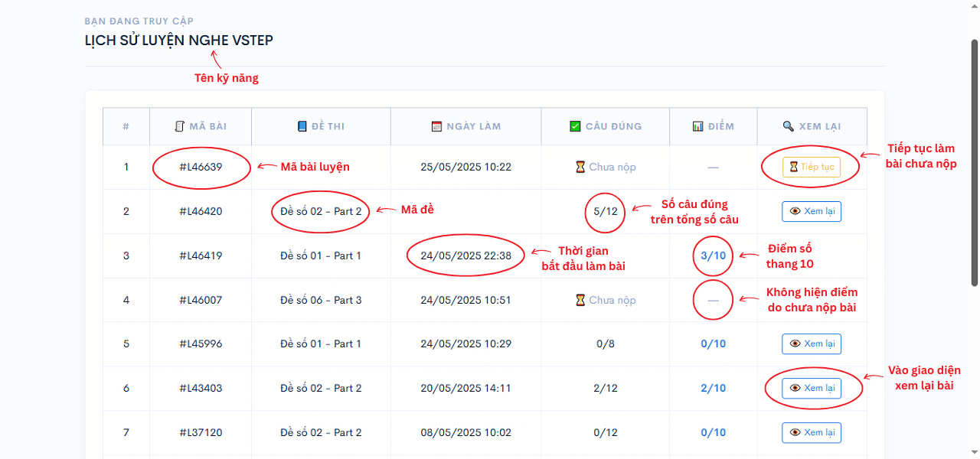Click Đề số 01 - Part 1 in row #L45996
The image size is (980, 459).
click(321, 343)
